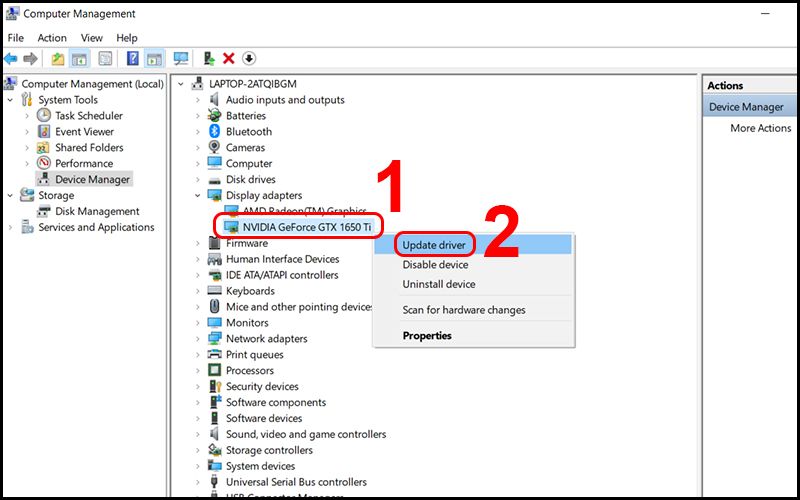Collapse the Display adapters category
This screenshot has width=800, height=500.
coord(199,196)
